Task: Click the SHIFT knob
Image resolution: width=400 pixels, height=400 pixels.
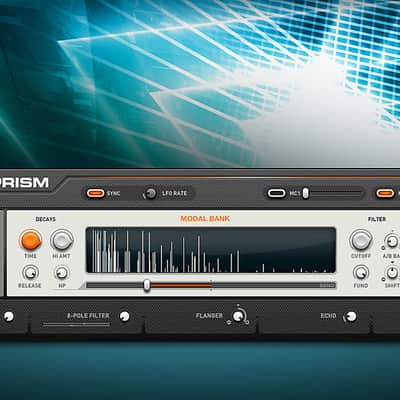Action: tap(392, 273)
